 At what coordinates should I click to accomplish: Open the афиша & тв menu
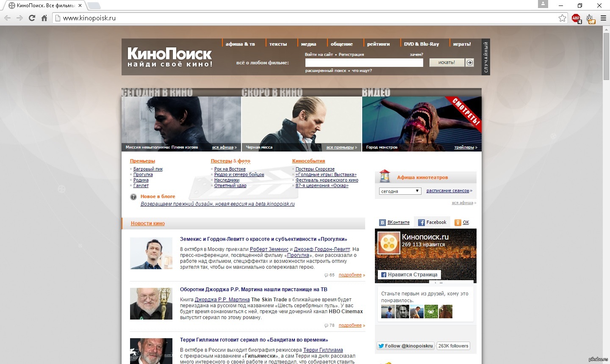click(x=240, y=44)
